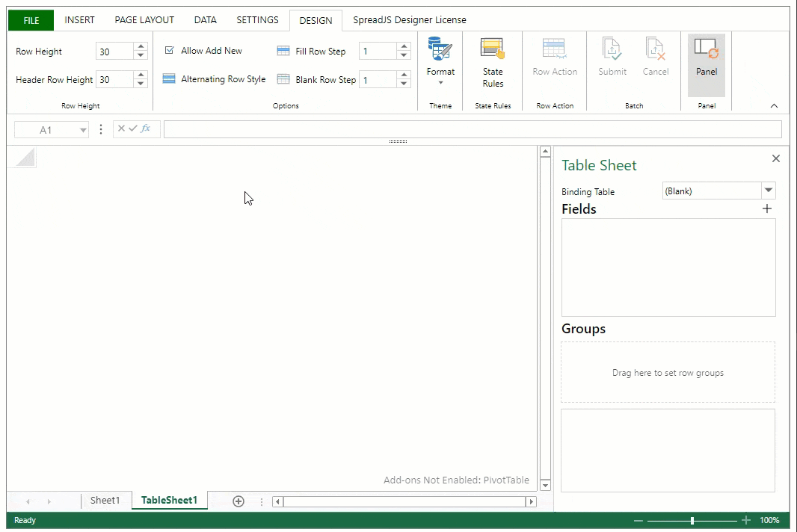
Task: Decrease Fill Row Step value
Action: tap(404, 55)
